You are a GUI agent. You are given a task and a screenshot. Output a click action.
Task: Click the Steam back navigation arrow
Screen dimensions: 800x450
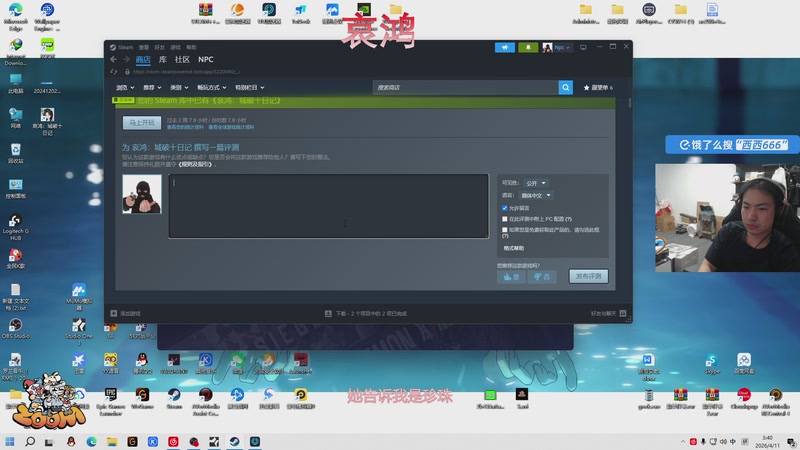pyautogui.click(x=113, y=60)
